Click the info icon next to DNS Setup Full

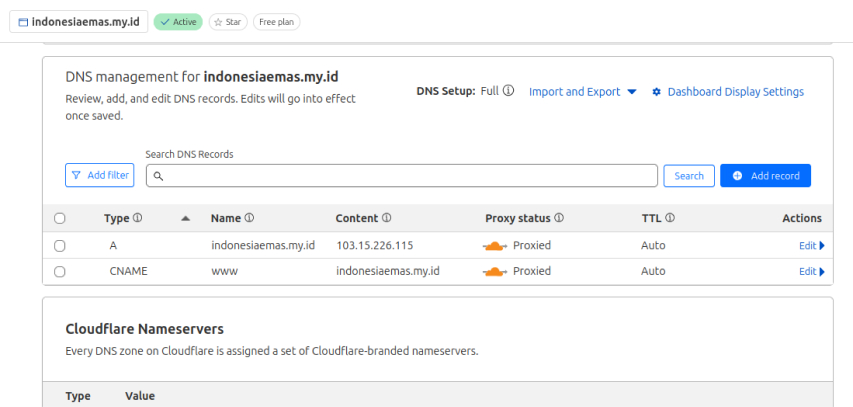(508, 91)
